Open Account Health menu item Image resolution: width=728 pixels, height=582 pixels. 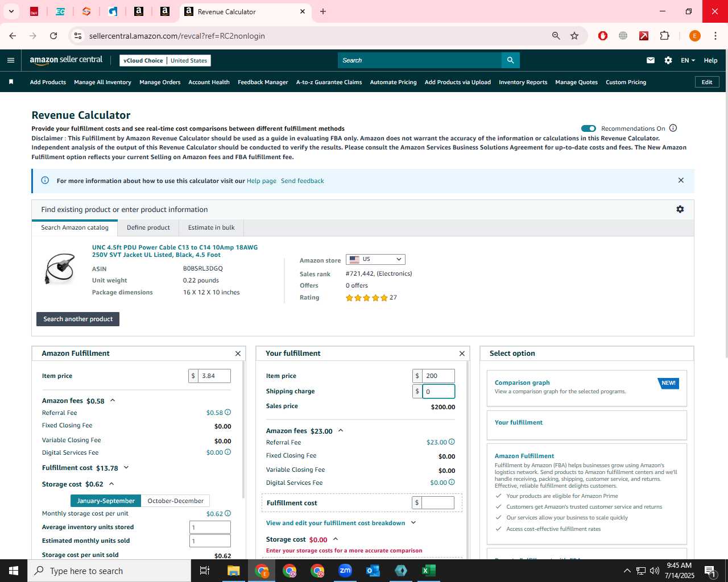tap(209, 82)
